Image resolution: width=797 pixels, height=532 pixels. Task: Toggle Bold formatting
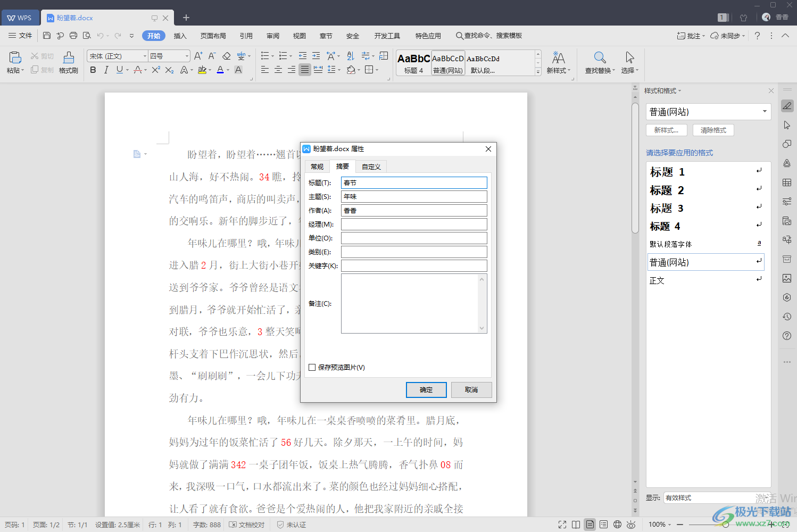pos(93,70)
